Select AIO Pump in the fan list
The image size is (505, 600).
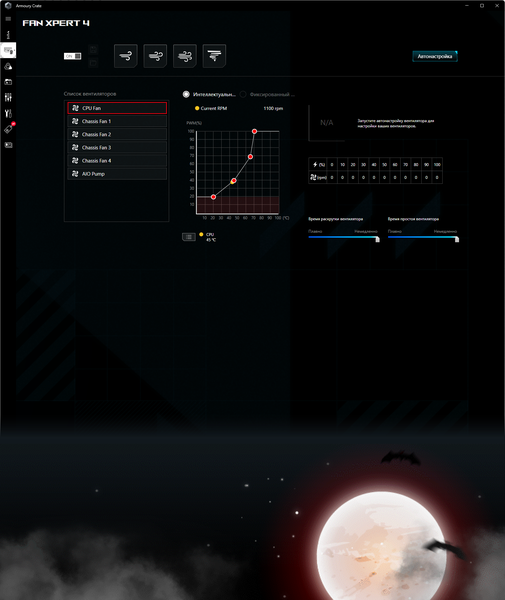(117, 174)
